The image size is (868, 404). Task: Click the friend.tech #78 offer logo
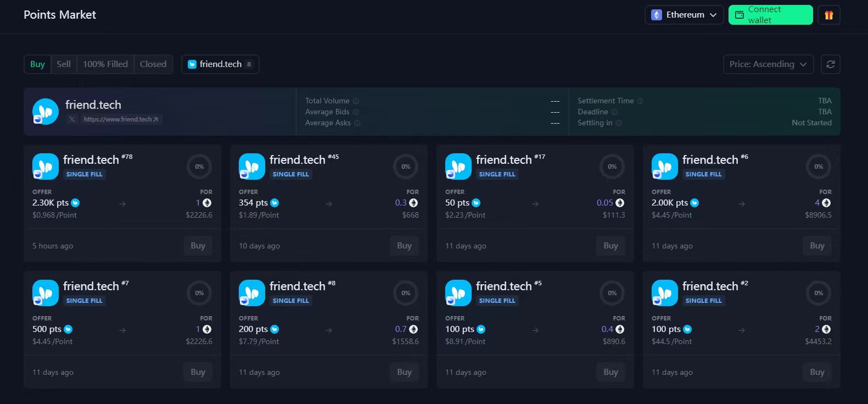click(x=46, y=167)
